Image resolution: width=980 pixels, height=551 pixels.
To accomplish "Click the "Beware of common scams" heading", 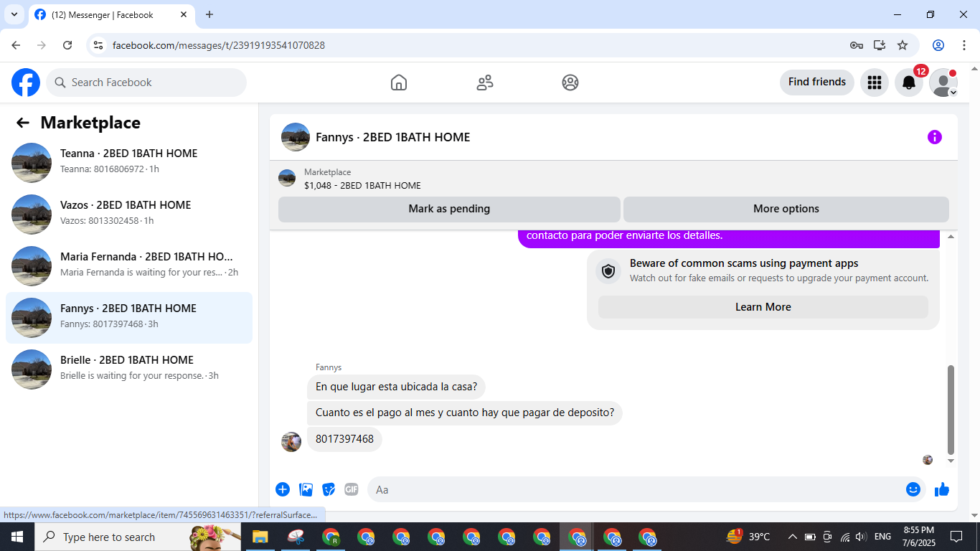I will click(744, 263).
